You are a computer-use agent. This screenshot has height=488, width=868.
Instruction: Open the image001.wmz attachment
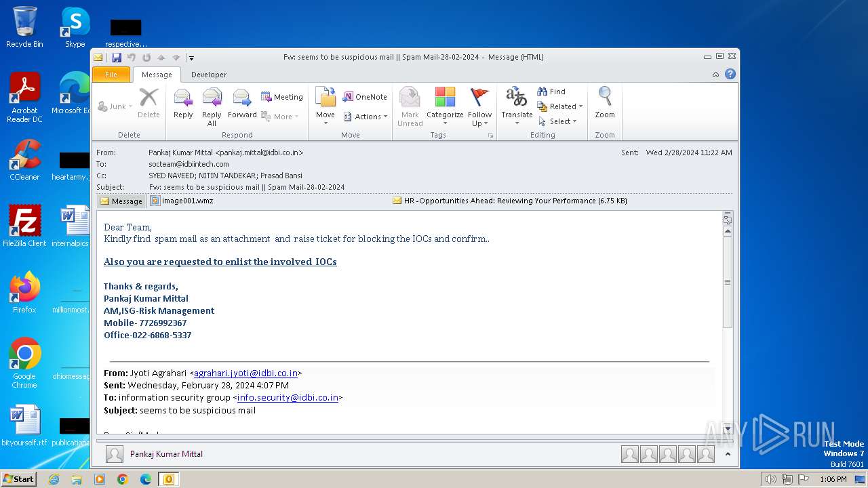(x=182, y=201)
